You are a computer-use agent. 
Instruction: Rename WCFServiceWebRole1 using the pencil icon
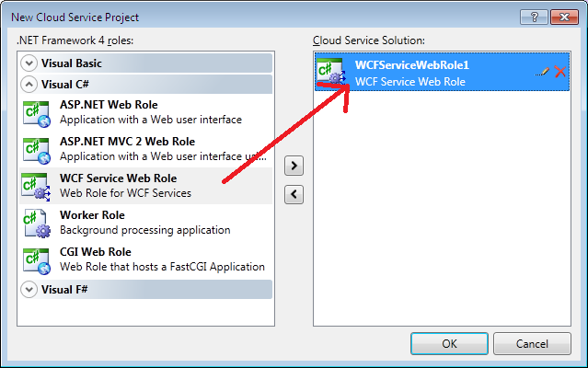542,72
